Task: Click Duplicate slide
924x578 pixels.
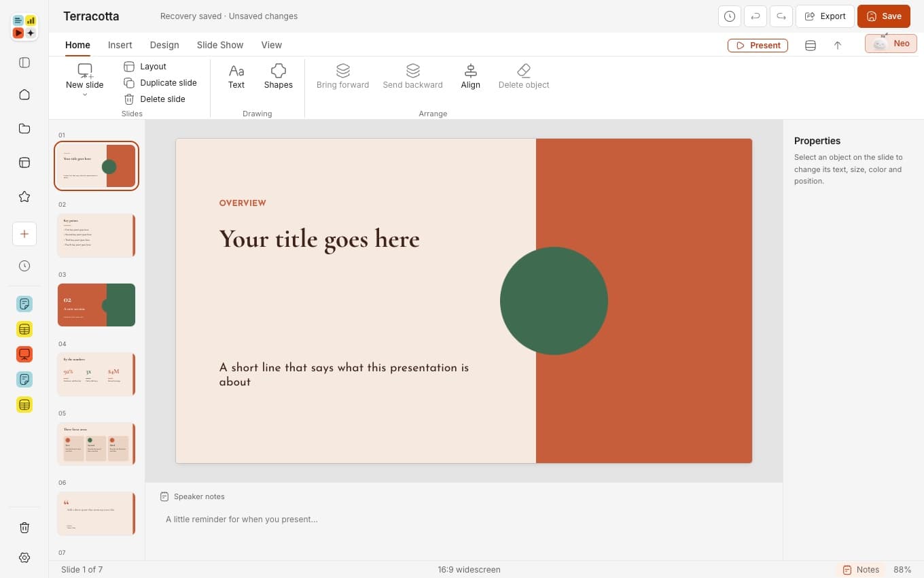Action: (160, 83)
